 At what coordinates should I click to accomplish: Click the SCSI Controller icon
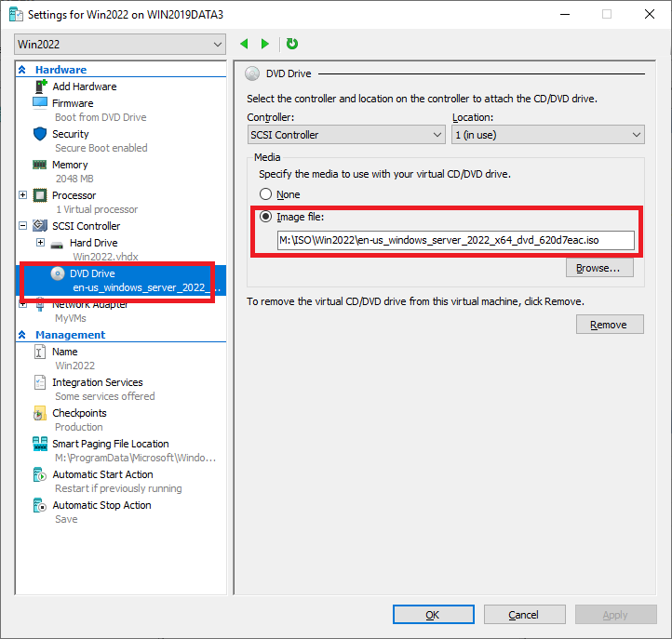click(40, 226)
